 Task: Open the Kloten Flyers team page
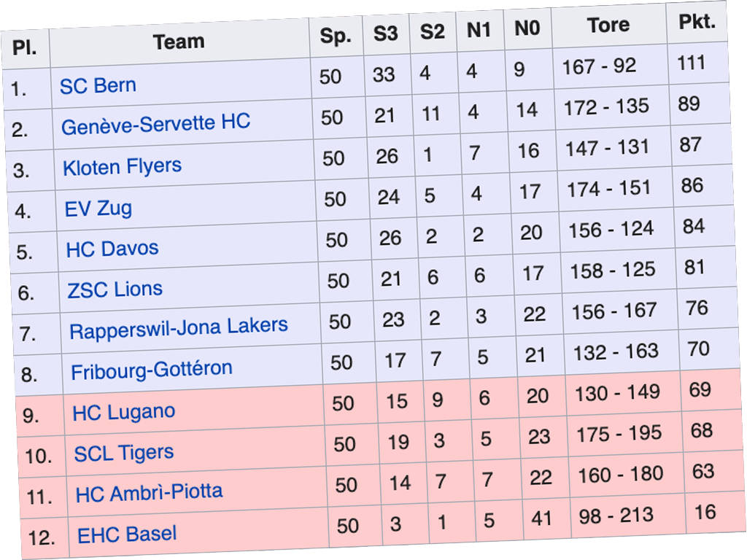coord(122,167)
